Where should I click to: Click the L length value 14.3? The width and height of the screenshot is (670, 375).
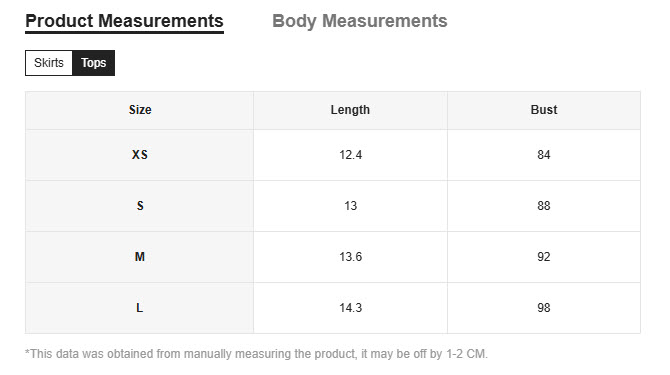pos(350,308)
